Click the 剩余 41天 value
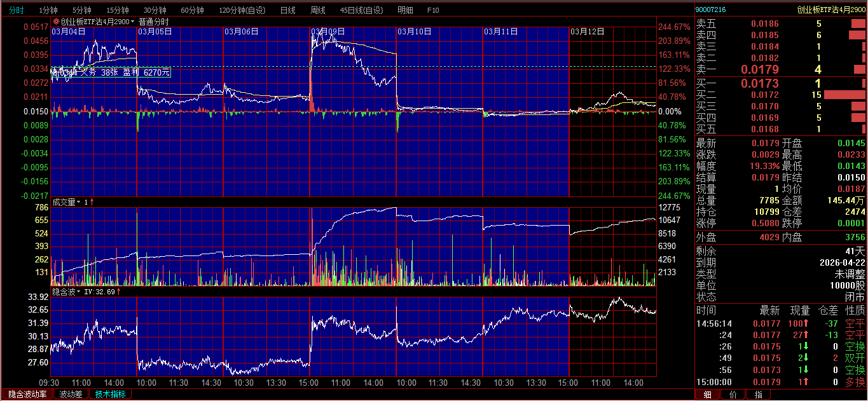This screenshot has width=868, height=401. 855,251
